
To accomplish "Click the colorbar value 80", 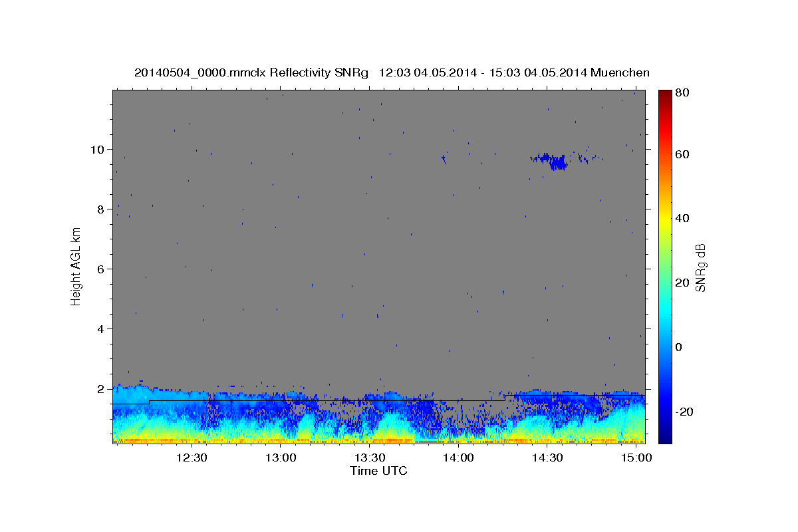I will (x=682, y=93).
